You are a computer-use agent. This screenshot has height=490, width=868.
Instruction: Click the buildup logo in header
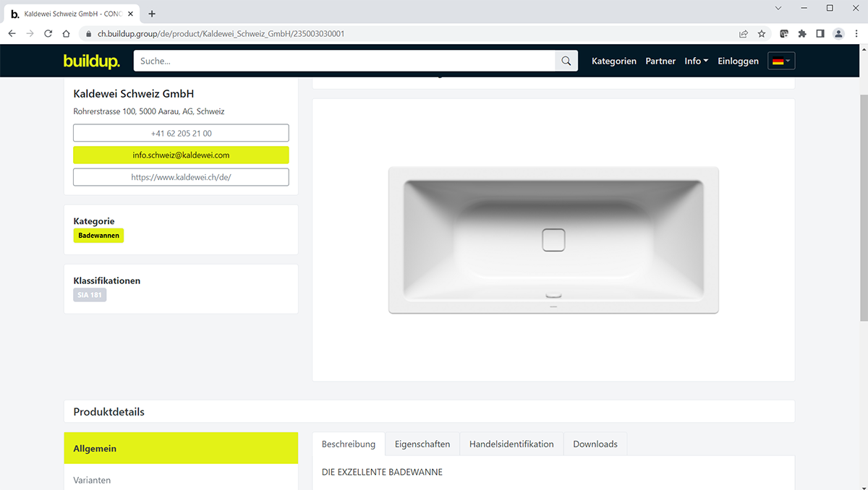pos(92,61)
